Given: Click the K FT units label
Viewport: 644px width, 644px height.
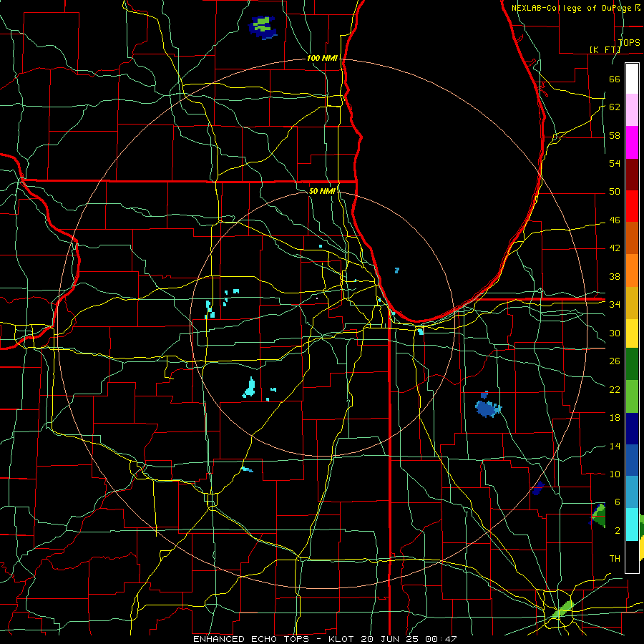Looking at the screenshot, I should coord(605,49).
